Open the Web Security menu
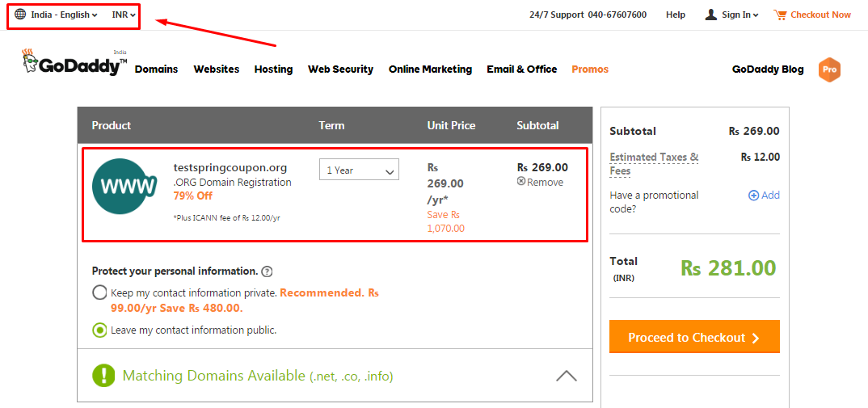 pos(340,69)
